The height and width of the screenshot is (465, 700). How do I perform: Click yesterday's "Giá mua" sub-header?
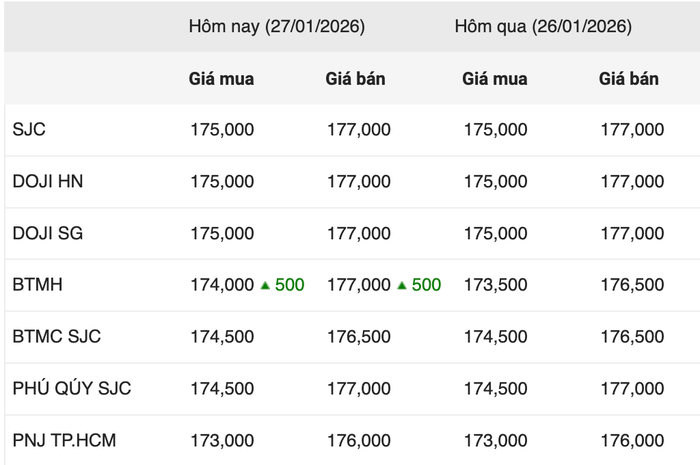[x=494, y=78]
